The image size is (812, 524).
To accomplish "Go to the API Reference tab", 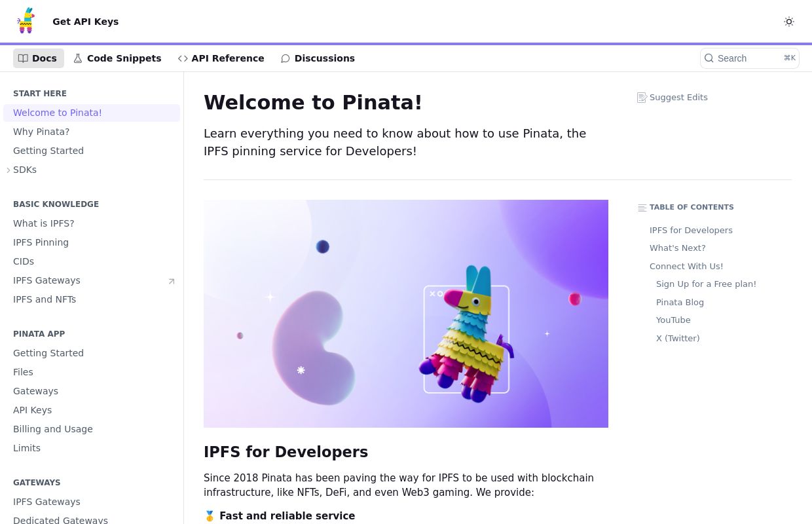I will (221, 58).
